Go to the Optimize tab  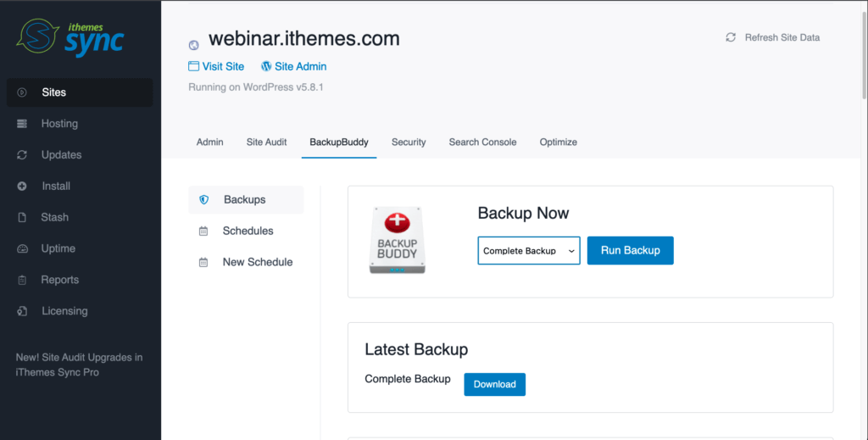tap(558, 142)
